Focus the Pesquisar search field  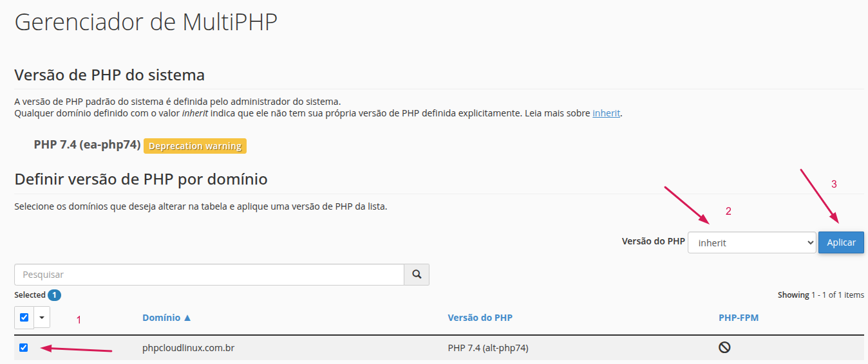coord(209,275)
